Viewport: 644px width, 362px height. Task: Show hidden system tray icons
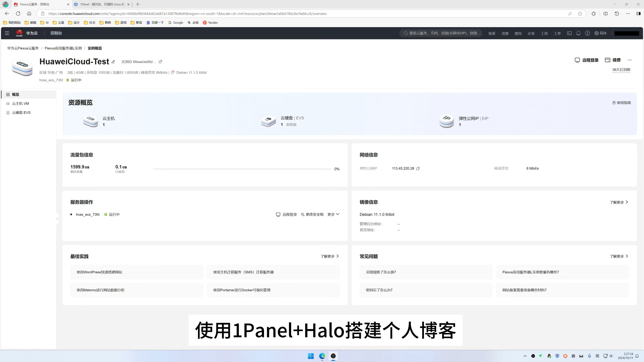525,356
